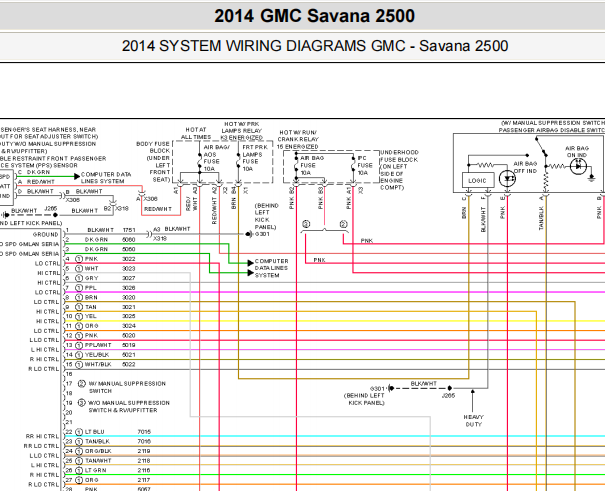Viewport: 605px width, 491px height.
Task: Select pin 24 "ORG/BLK 2119" wire row
Action: [x=108, y=451]
